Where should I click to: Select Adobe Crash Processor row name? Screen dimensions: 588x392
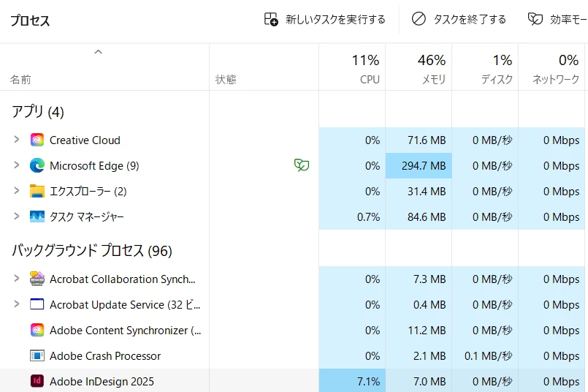(105, 355)
